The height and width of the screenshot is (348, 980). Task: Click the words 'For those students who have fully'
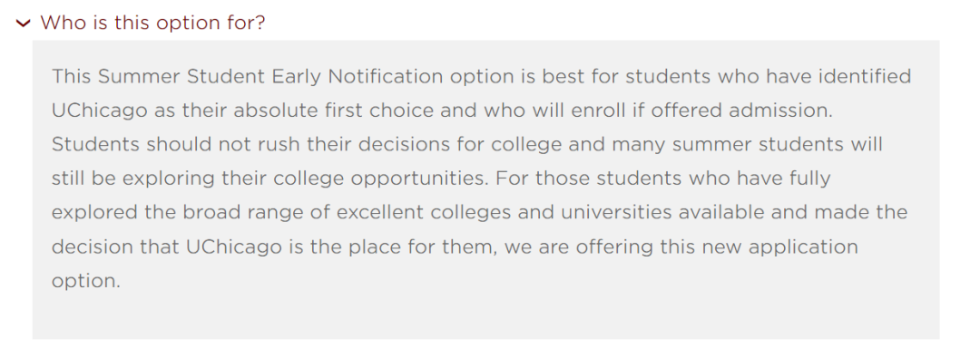pos(663,179)
